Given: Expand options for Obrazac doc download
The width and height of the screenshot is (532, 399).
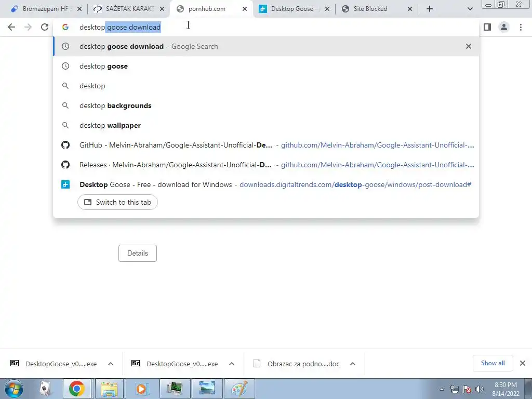Looking at the screenshot, I should click(x=353, y=364).
